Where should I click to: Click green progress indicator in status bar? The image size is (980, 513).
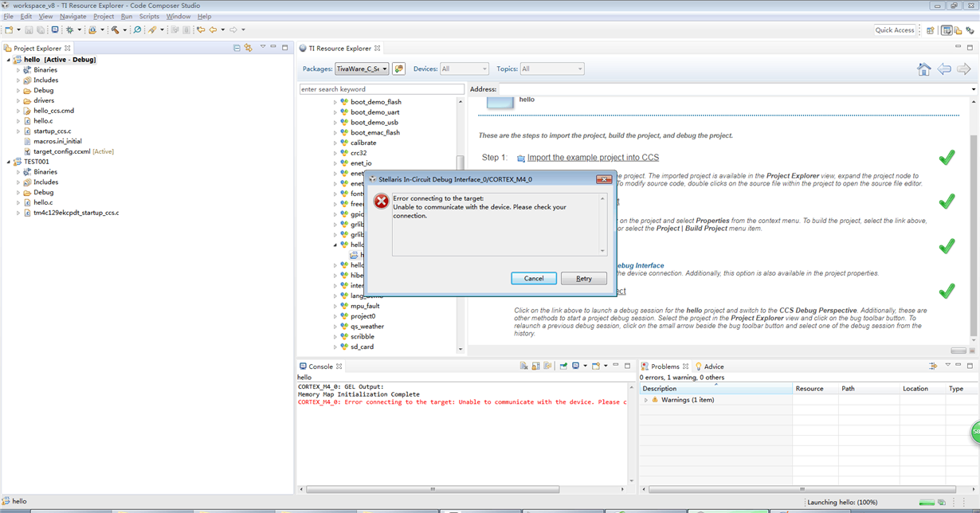tap(927, 503)
